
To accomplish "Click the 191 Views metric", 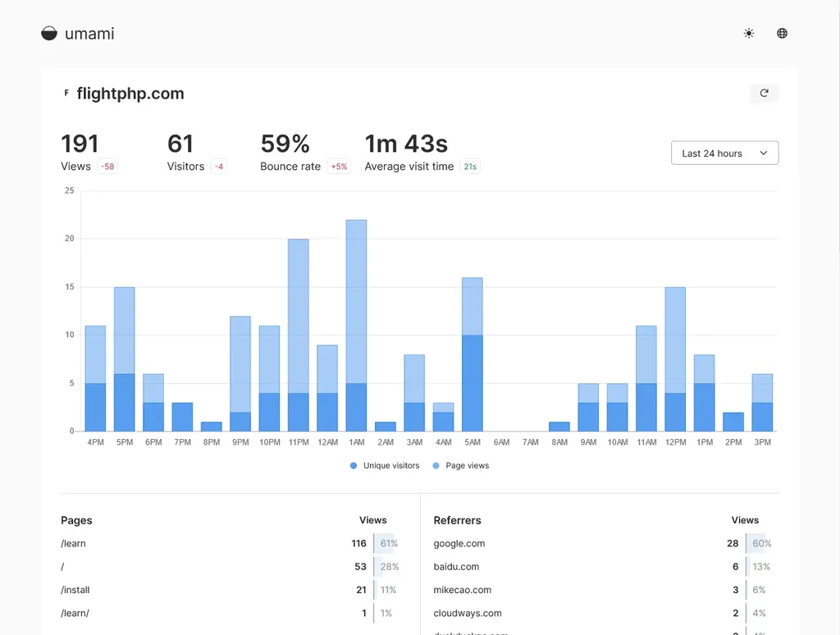I will [x=80, y=144].
